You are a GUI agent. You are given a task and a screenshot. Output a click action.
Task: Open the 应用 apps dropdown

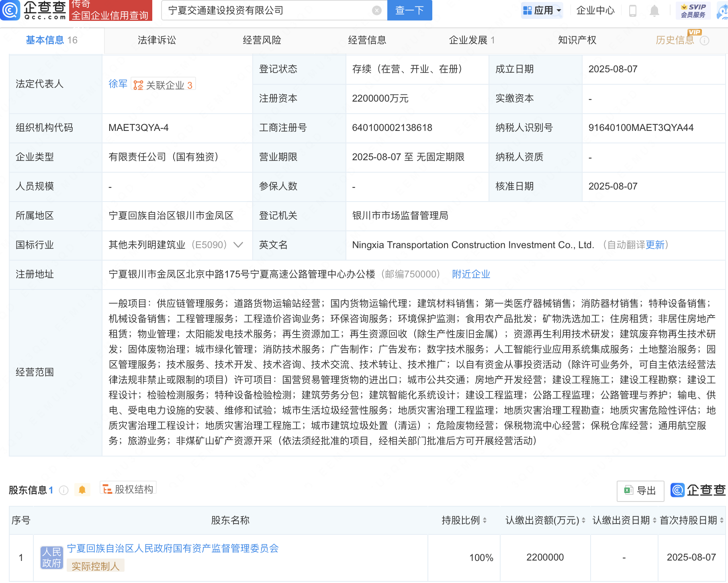click(542, 10)
